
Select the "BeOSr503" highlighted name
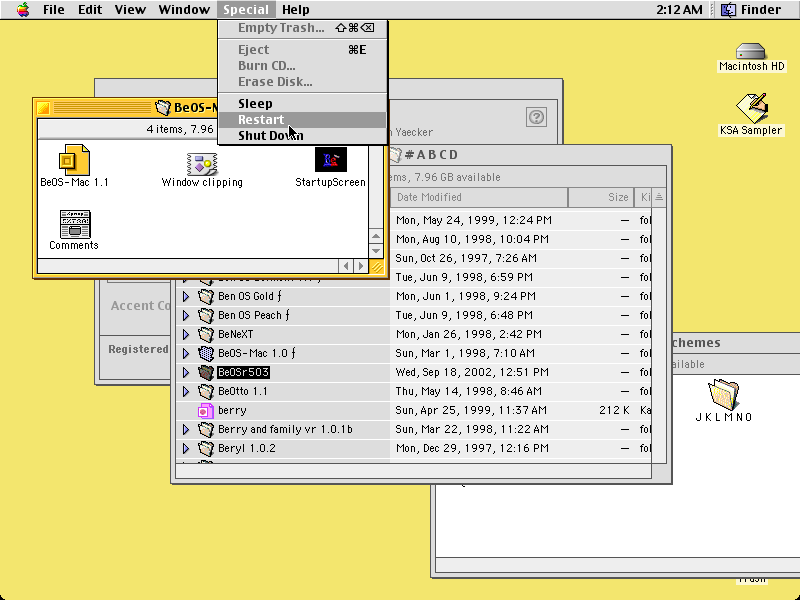(243, 372)
